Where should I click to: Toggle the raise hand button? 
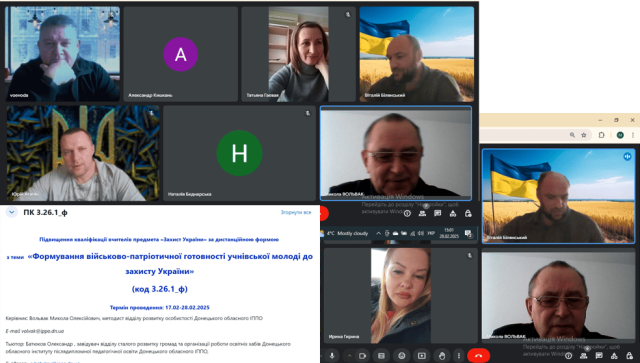tap(442, 356)
